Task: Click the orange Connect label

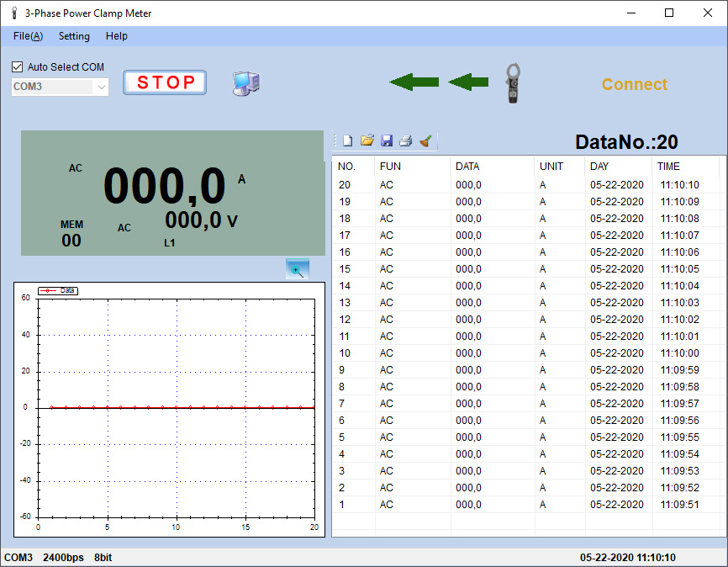Action: 634,84
